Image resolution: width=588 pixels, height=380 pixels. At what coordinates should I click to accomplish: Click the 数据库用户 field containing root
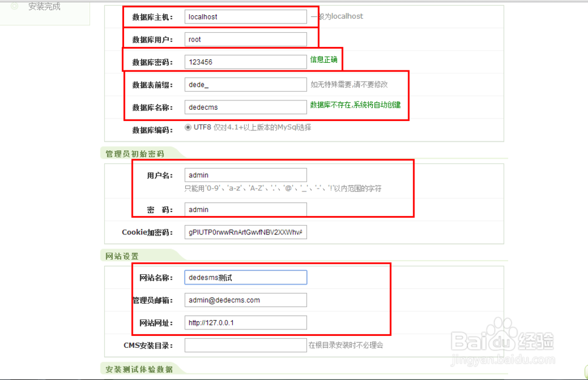click(245, 39)
